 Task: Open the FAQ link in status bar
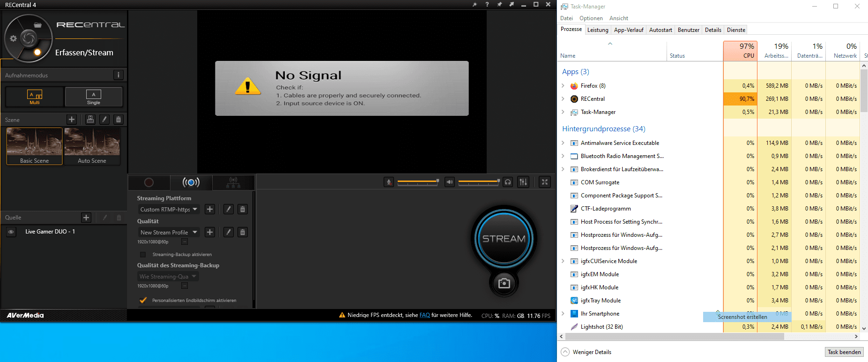point(424,315)
